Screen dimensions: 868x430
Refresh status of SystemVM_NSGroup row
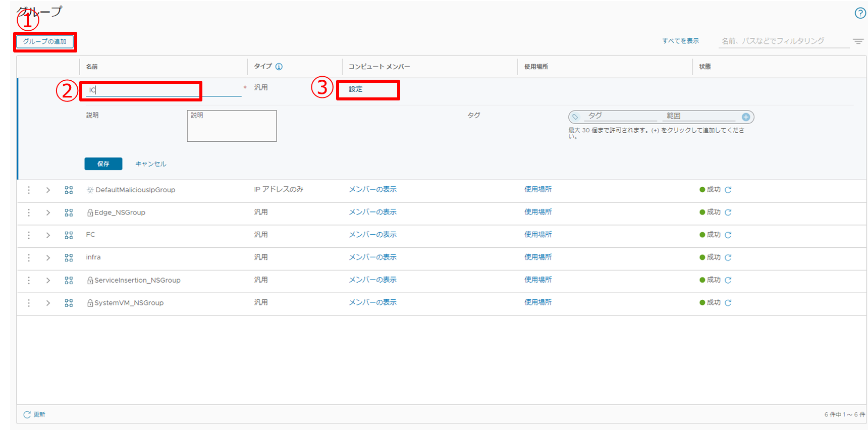click(728, 303)
